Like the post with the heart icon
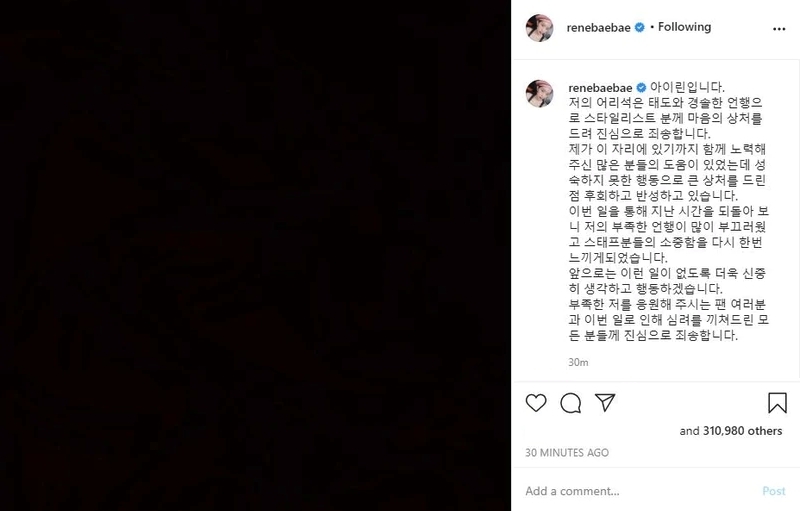 click(x=536, y=403)
